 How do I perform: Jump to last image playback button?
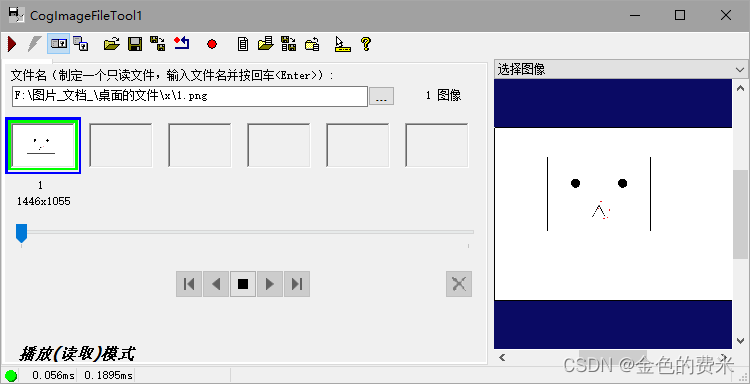coord(297,284)
